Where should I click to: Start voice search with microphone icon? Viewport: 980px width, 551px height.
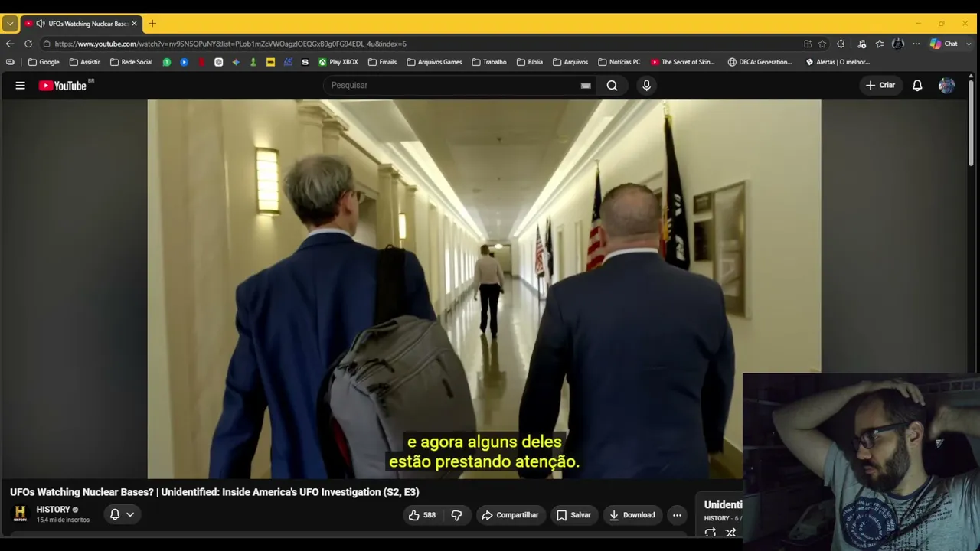coord(646,86)
